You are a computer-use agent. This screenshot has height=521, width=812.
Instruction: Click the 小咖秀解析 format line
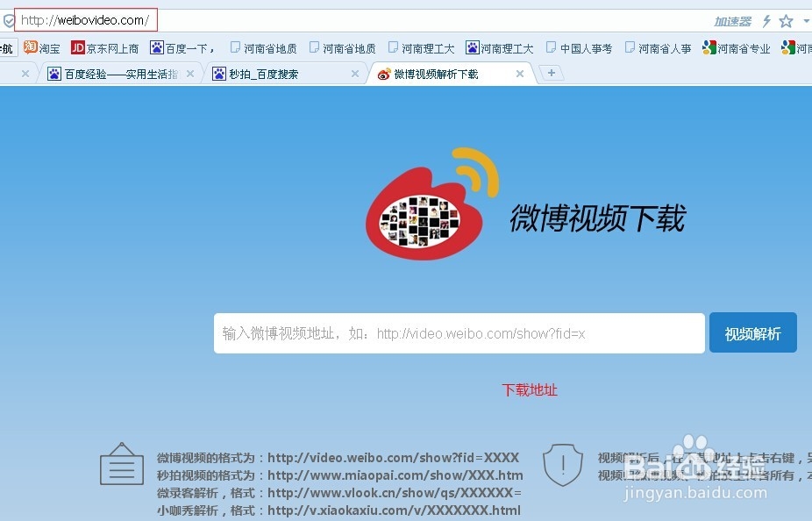pyautogui.click(x=338, y=510)
